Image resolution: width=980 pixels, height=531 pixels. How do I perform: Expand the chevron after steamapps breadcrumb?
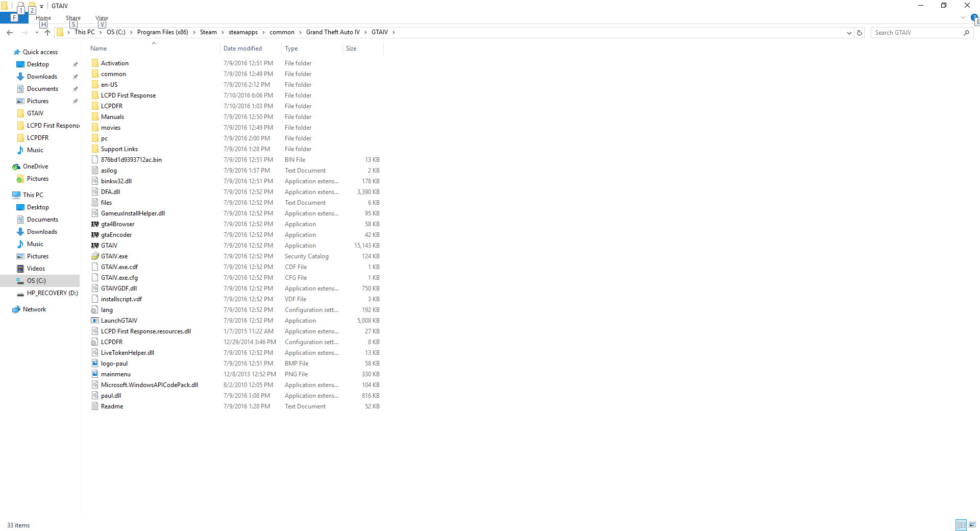pos(263,32)
